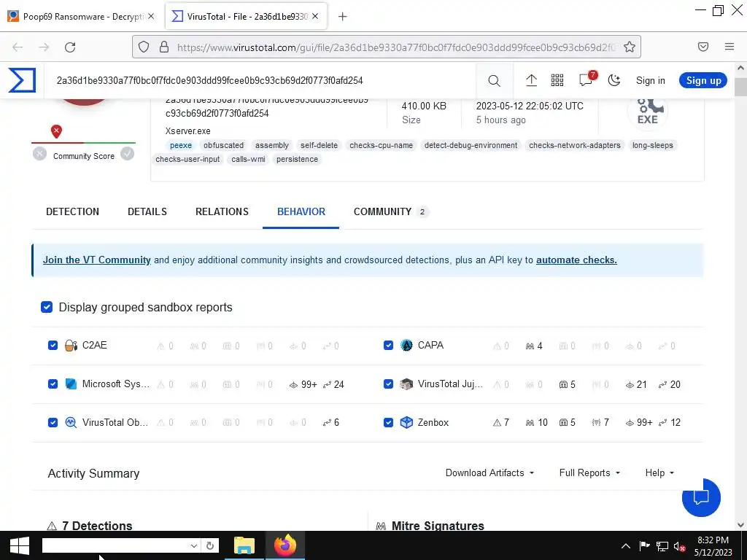Uncheck the Zenbox checkbox
This screenshot has width=747, height=560.
pos(388,422)
